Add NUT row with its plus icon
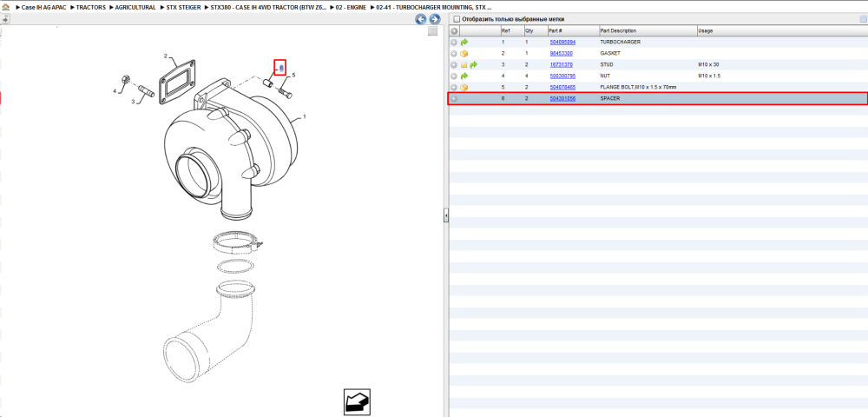 (x=454, y=76)
